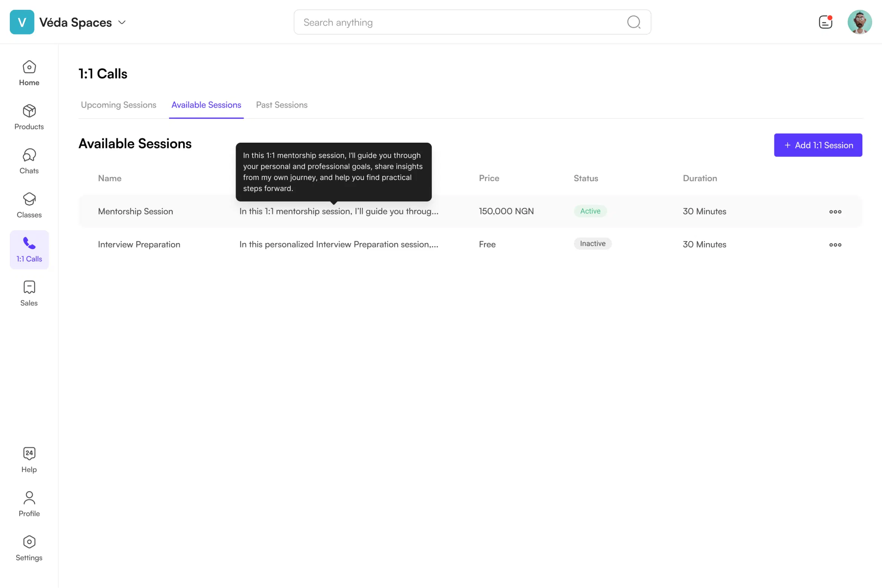Click the Duration column header
Viewport: 882px width, 588px height.
(700, 178)
